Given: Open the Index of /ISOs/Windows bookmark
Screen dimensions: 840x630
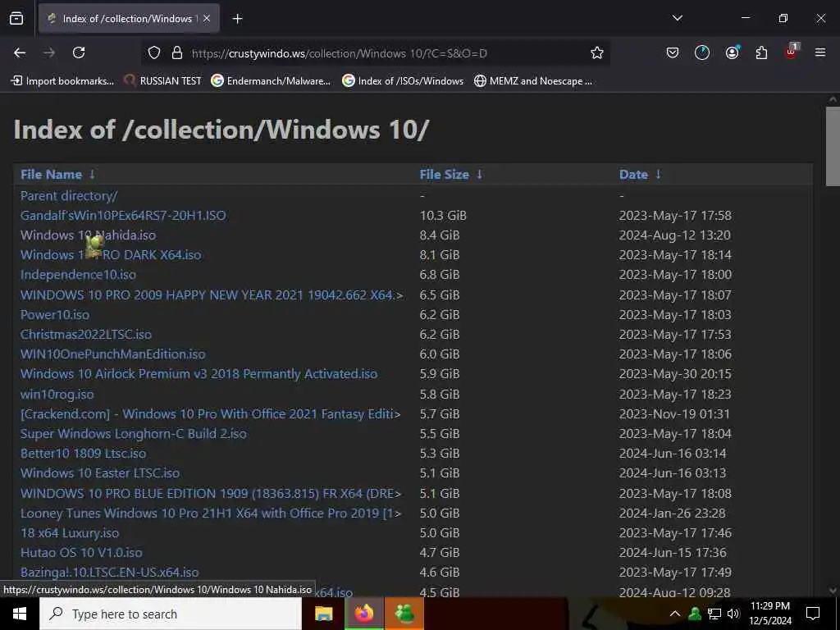Looking at the screenshot, I should tap(403, 81).
